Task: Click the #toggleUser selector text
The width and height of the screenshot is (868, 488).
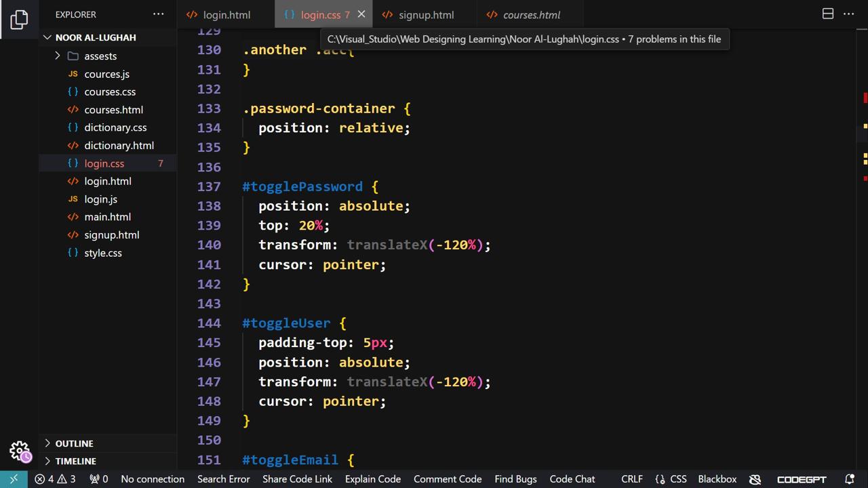Action: [286, 323]
